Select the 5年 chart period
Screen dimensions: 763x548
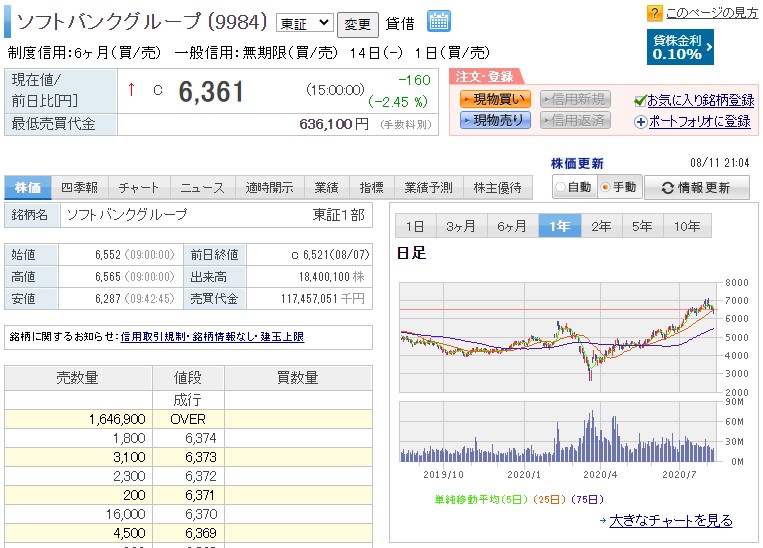pyautogui.click(x=642, y=226)
